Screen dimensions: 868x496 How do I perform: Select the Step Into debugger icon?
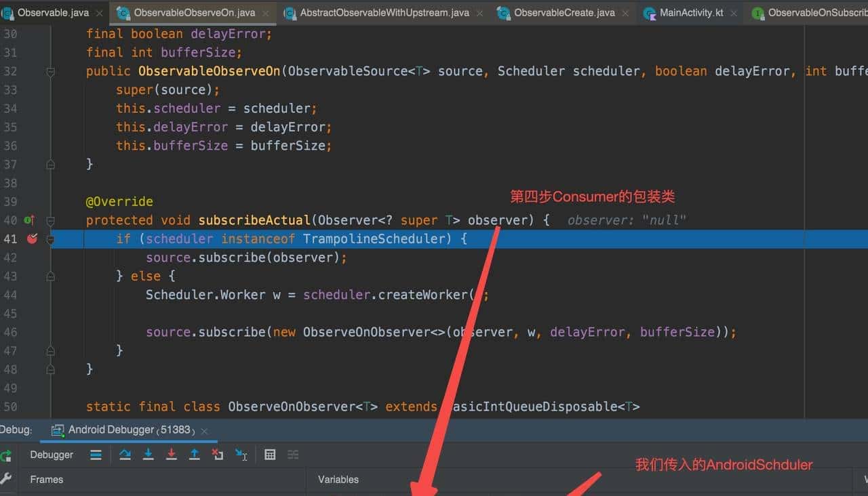click(149, 454)
